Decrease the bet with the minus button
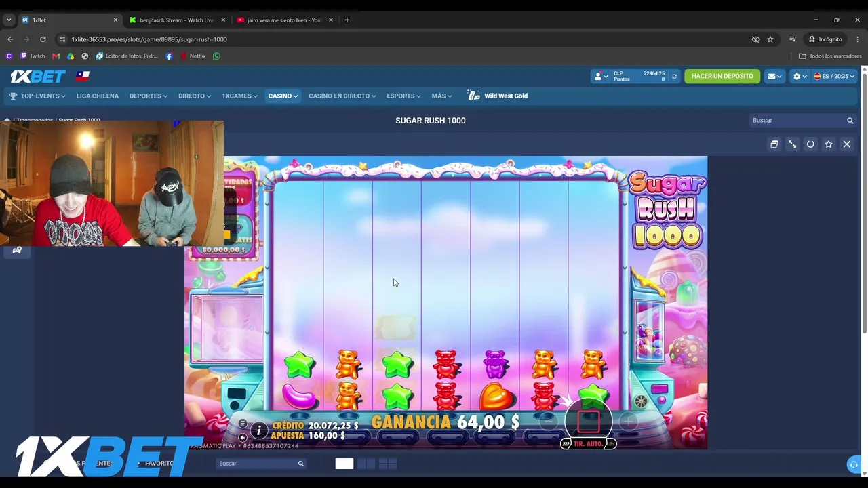Screen dimensions: 868x488 (x=548, y=422)
